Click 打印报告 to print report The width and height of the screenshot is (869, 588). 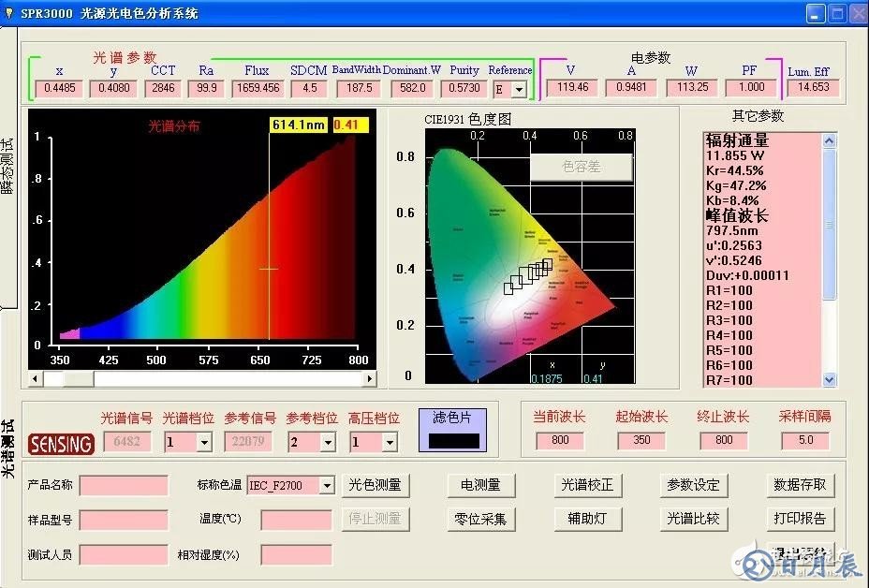pos(801,520)
